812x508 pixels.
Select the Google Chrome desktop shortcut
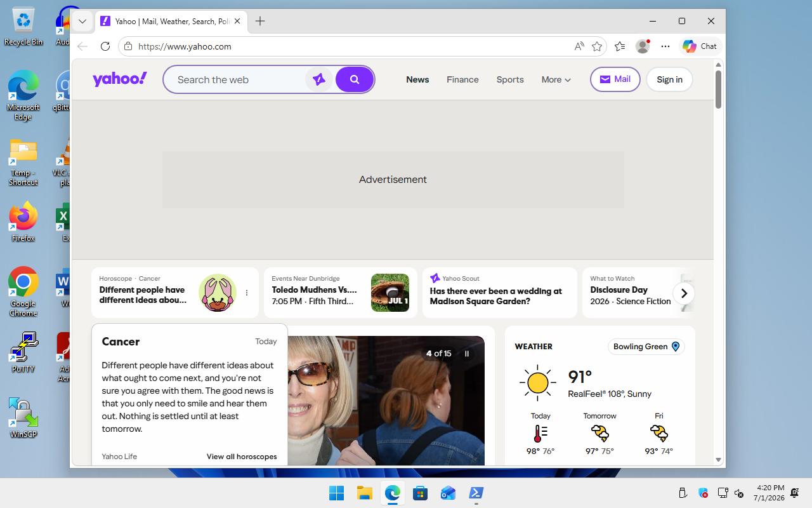[x=23, y=291]
